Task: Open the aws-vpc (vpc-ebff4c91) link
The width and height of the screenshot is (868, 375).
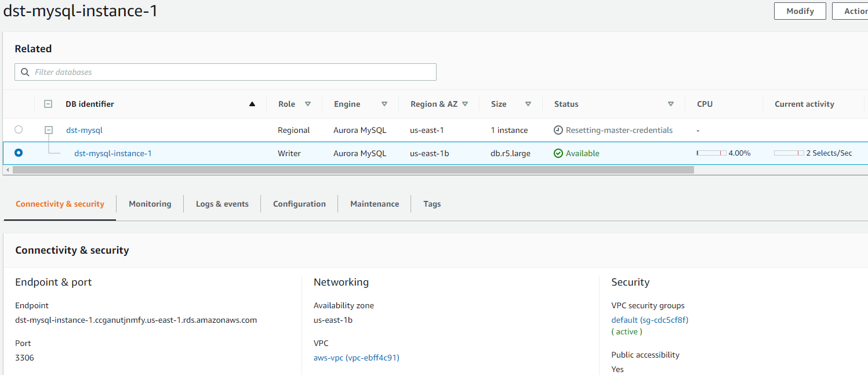Action: [x=357, y=358]
